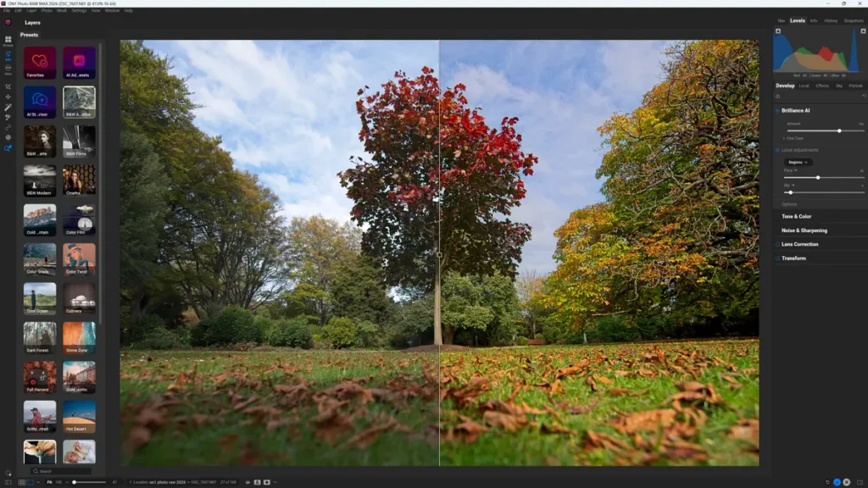Toggle Brilliance AI on or off
Screen dimensions: 868x488
point(776,110)
